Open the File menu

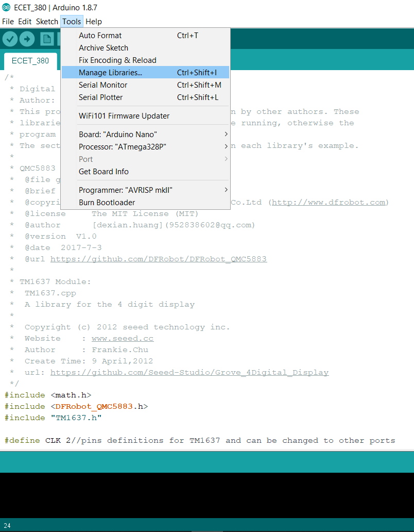pos(8,21)
